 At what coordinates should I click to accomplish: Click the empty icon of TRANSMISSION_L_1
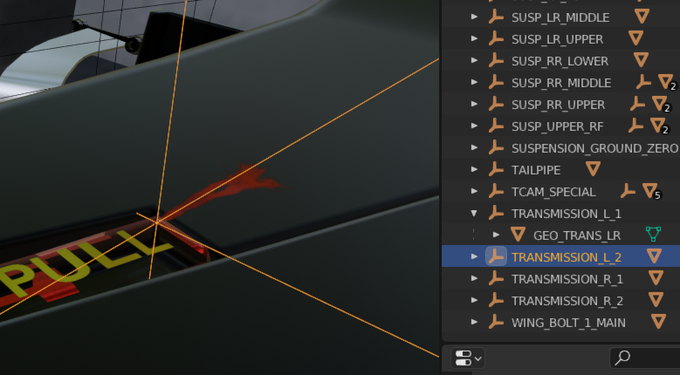click(496, 213)
